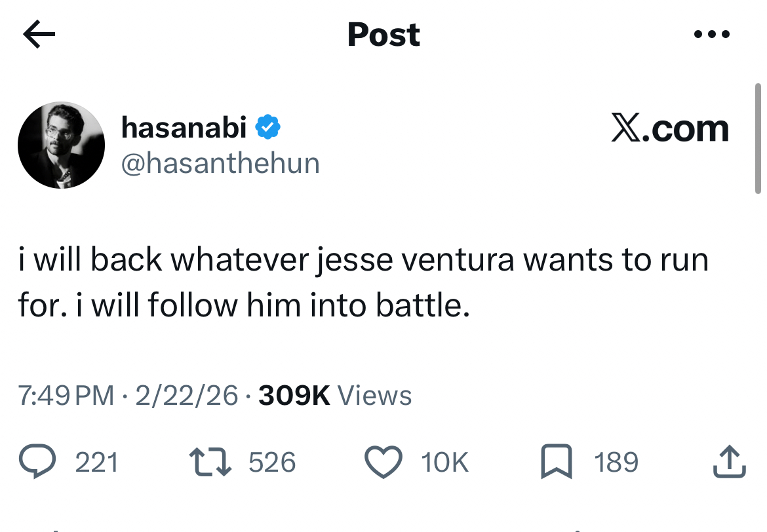
Task: Click the X.com logo label
Action: point(669,129)
